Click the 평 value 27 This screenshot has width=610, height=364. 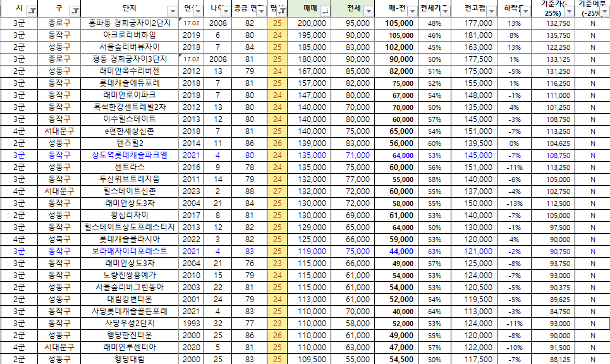[277, 191]
